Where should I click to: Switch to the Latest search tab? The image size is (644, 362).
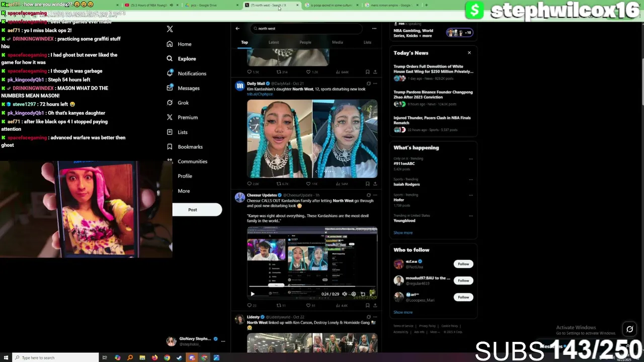(274, 42)
